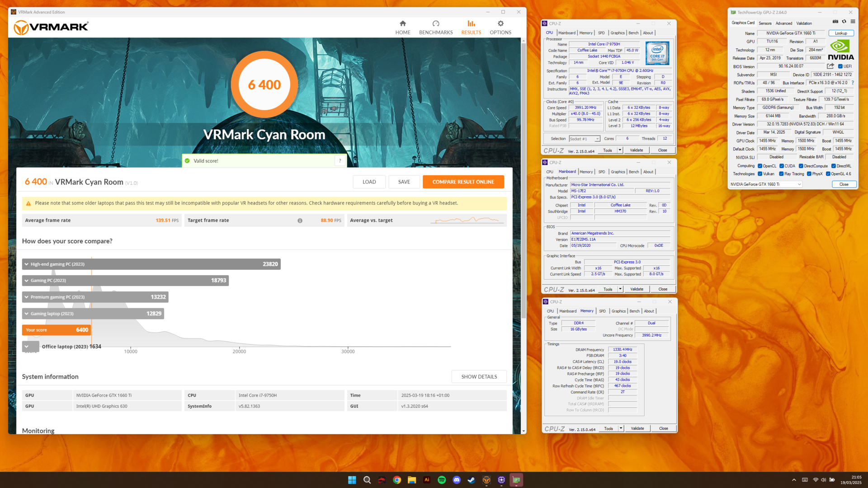
Task: Open the GPU-Z hamburger menu
Action: pyautogui.click(x=853, y=22)
